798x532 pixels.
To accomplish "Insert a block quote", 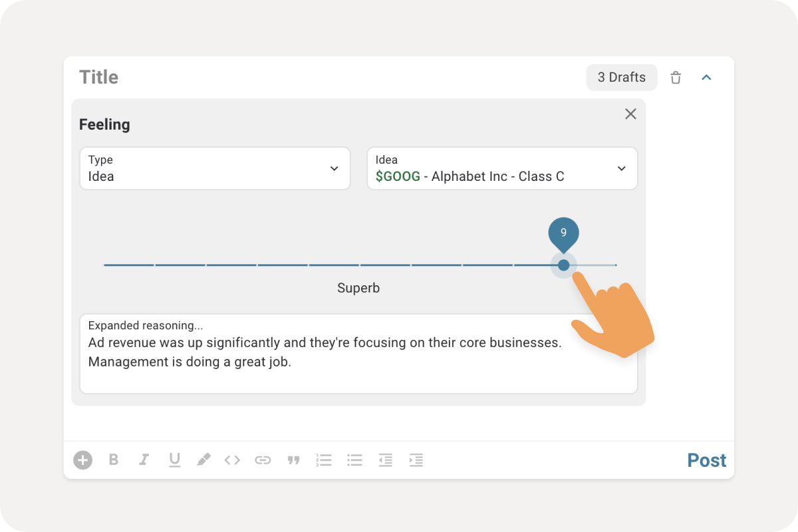I will (x=293, y=460).
